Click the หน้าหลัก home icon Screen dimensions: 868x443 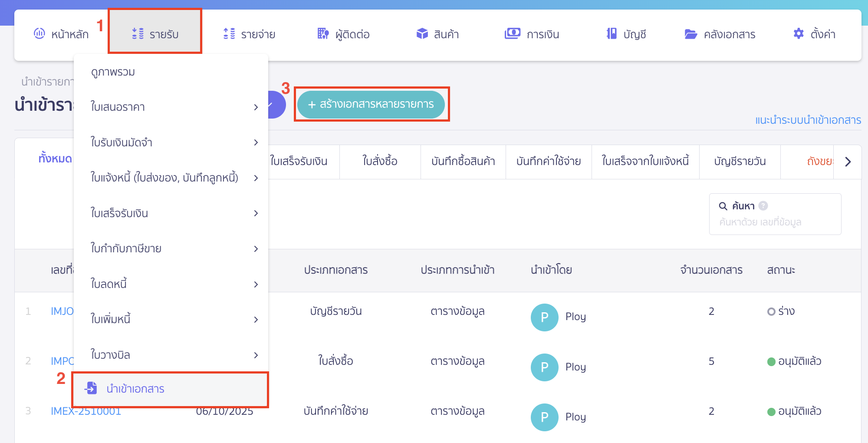(x=40, y=33)
